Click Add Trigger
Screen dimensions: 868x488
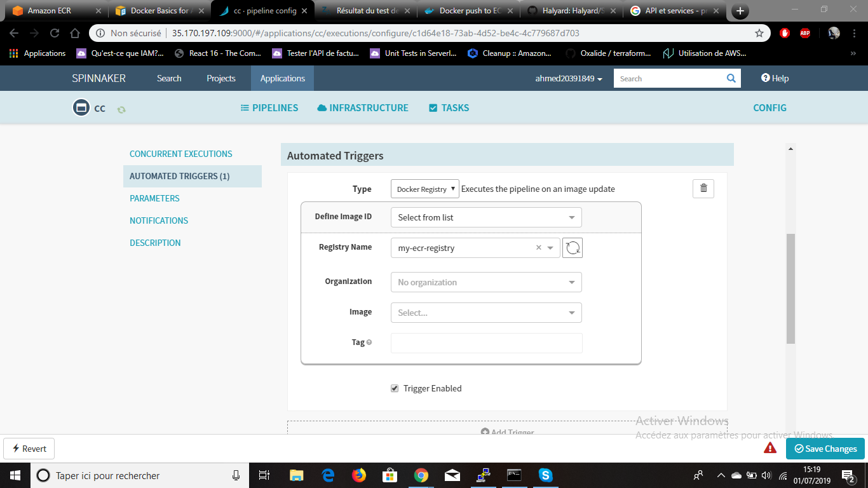pyautogui.click(x=507, y=432)
